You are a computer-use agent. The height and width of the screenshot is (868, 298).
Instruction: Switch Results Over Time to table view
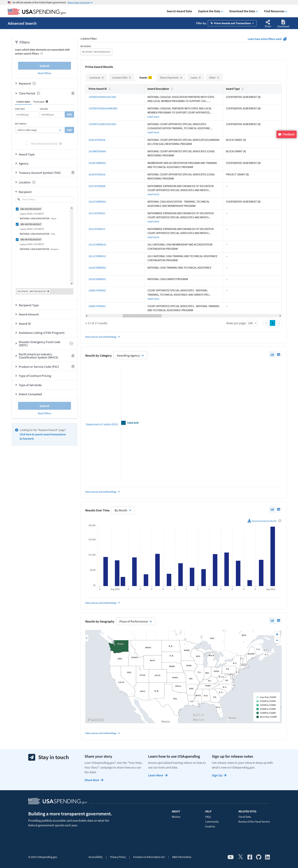pos(279,509)
